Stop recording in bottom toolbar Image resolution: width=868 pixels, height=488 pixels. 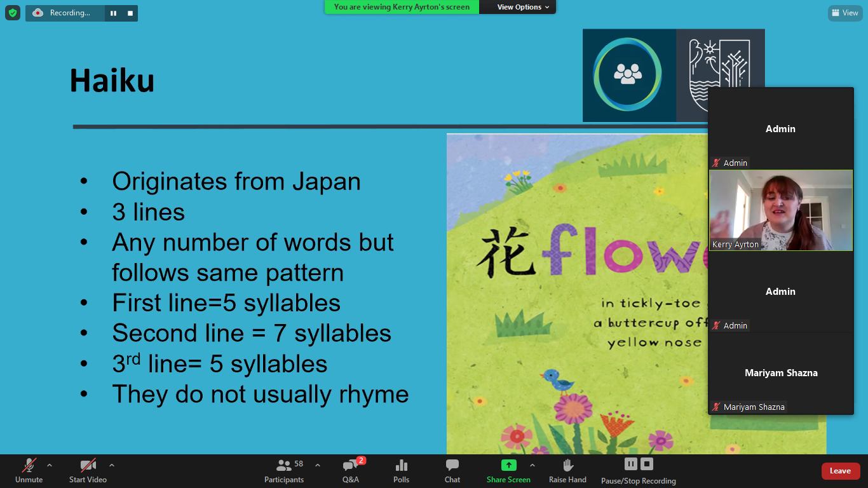pyautogui.click(x=647, y=464)
